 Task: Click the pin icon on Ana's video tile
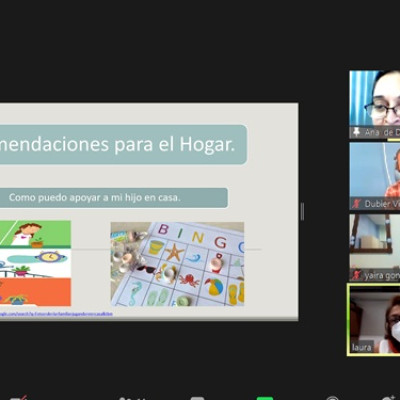(x=356, y=132)
